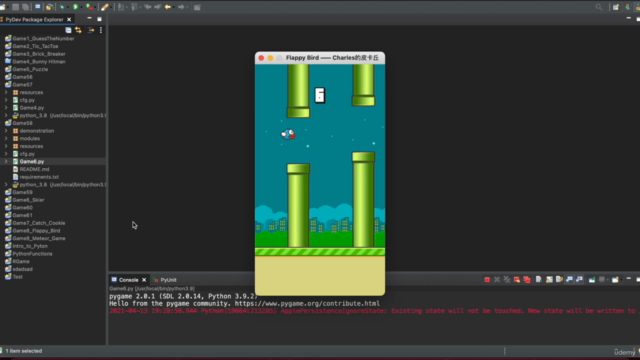Minimize the Console panel
This screenshot has height=360, width=640.
tap(629, 279)
